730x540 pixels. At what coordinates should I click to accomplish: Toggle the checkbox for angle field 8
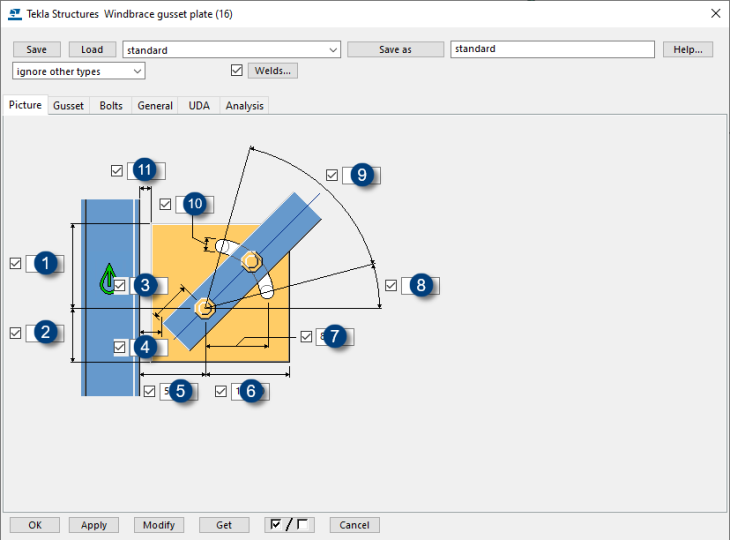click(x=391, y=285)
